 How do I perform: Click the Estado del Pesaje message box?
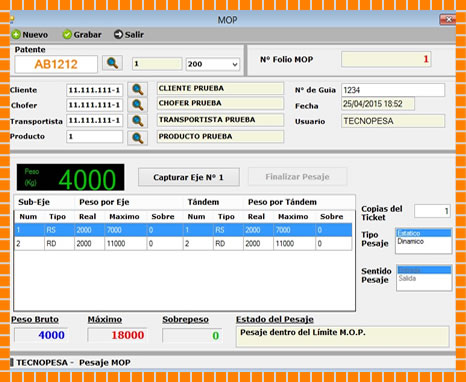tap(342, 337)
